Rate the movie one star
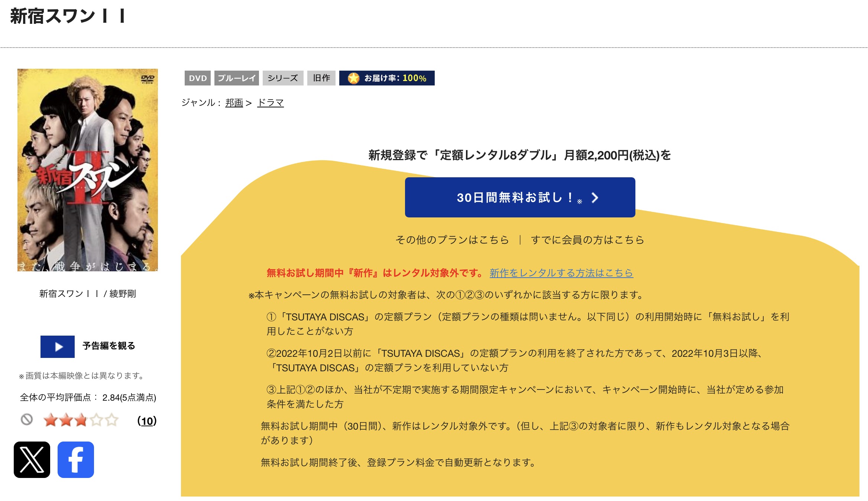Image resolution: width=868 pixels, height=501 pixels. point(51,420)
